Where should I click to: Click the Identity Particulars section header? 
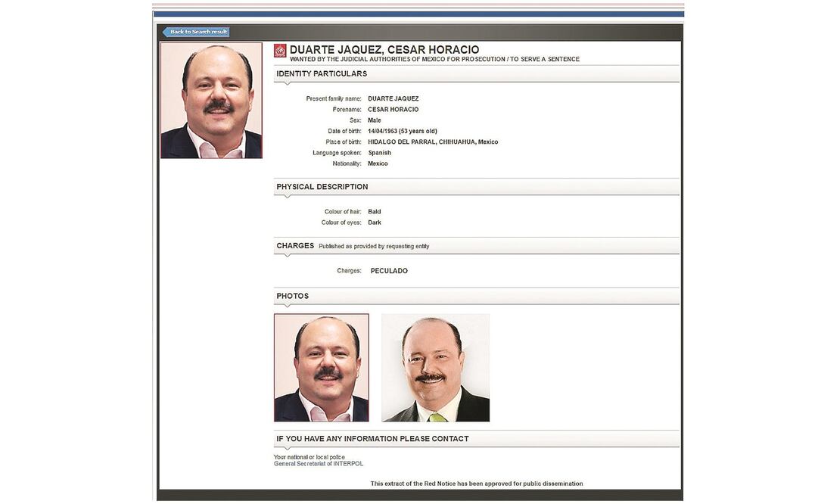(322, 73)
